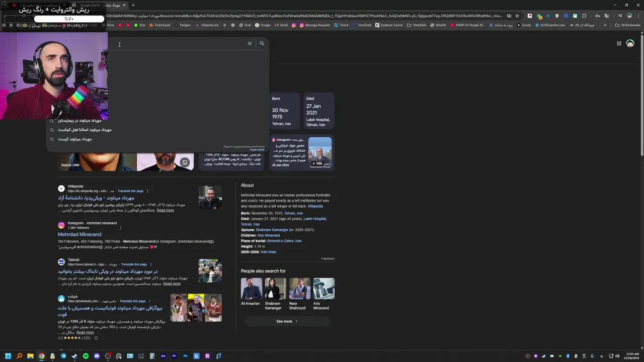Expand the All Bookmarks folder
This screenshot has width=644, height=362.
pos(627,25)
